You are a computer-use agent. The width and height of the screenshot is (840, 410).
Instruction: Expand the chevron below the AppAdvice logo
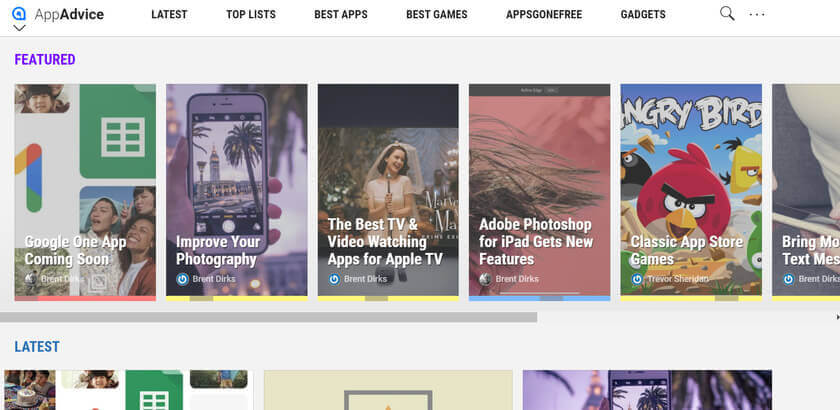19,28
